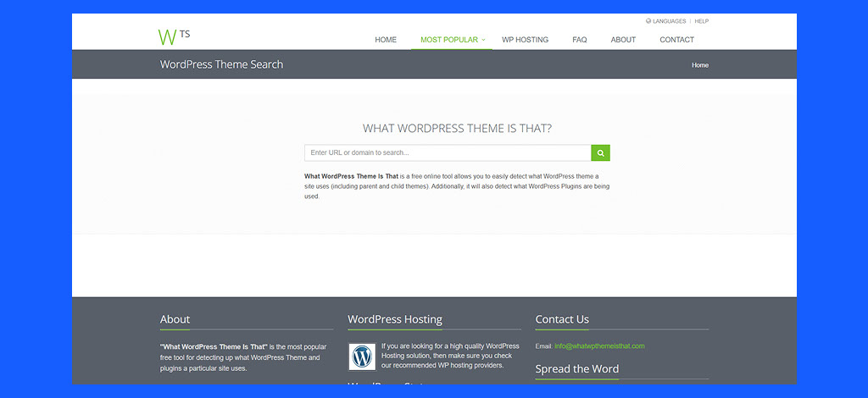This screenshot has height=398, width=868.
Task: Go to the FAQ page
Action: tap(580, 40)
